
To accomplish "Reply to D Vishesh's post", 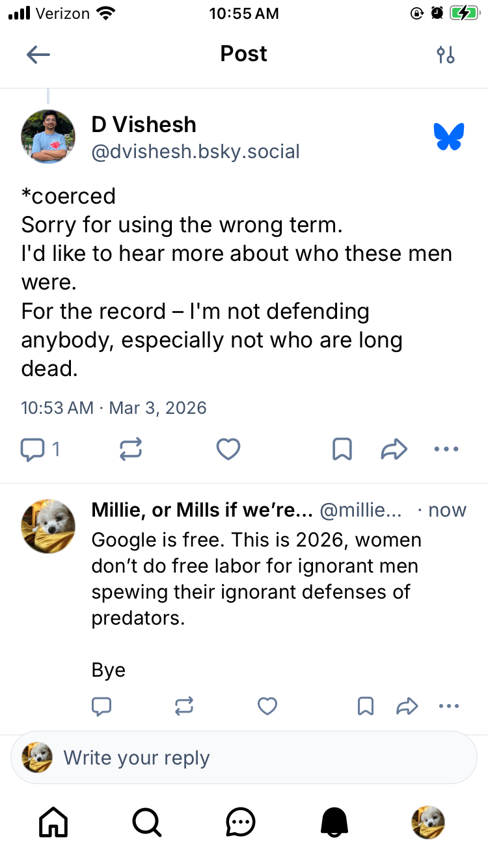I will coord(33,449).
